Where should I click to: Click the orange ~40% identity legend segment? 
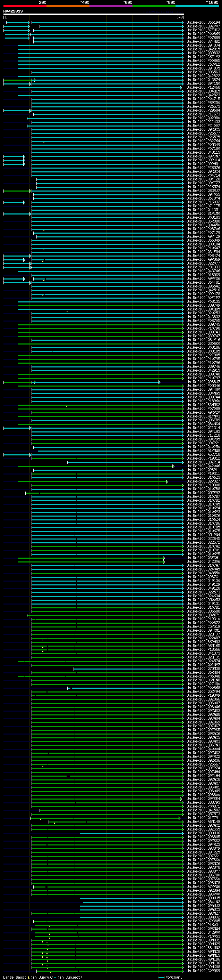tap(68, 6)
